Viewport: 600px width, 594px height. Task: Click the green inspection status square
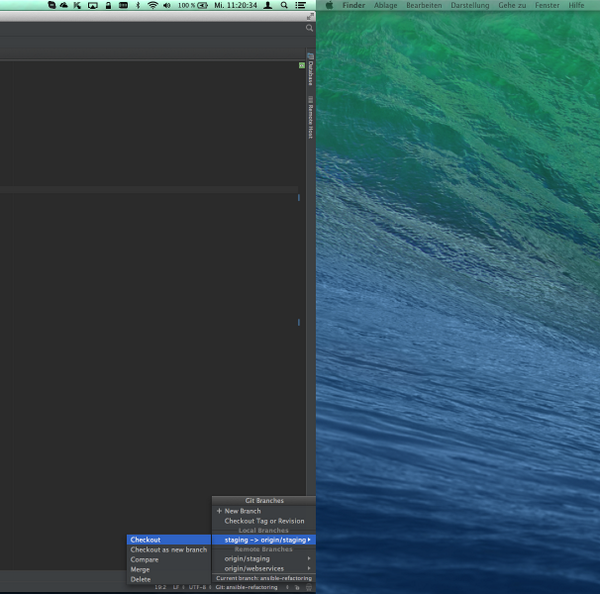(x=302, y=65)
